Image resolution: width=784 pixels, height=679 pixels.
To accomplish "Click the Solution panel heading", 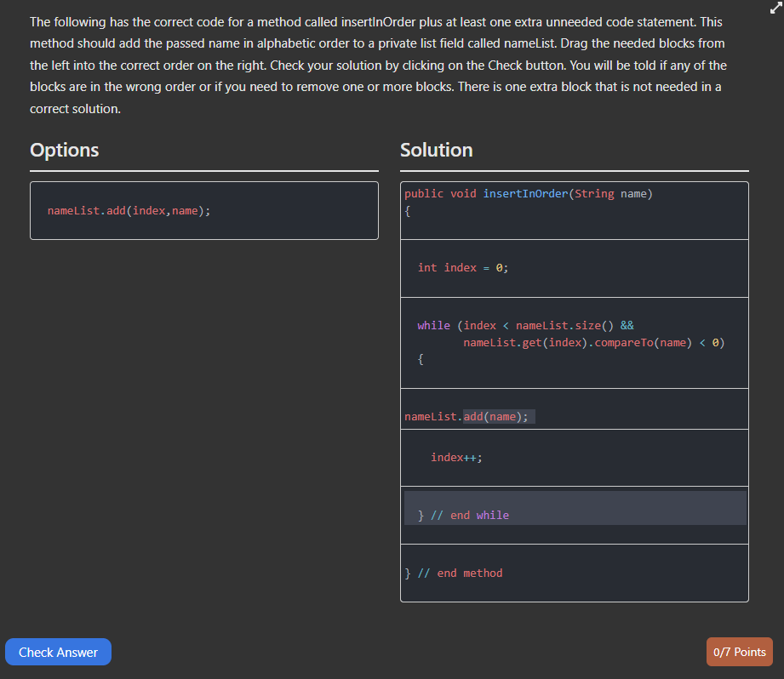I will pos(436,151).
